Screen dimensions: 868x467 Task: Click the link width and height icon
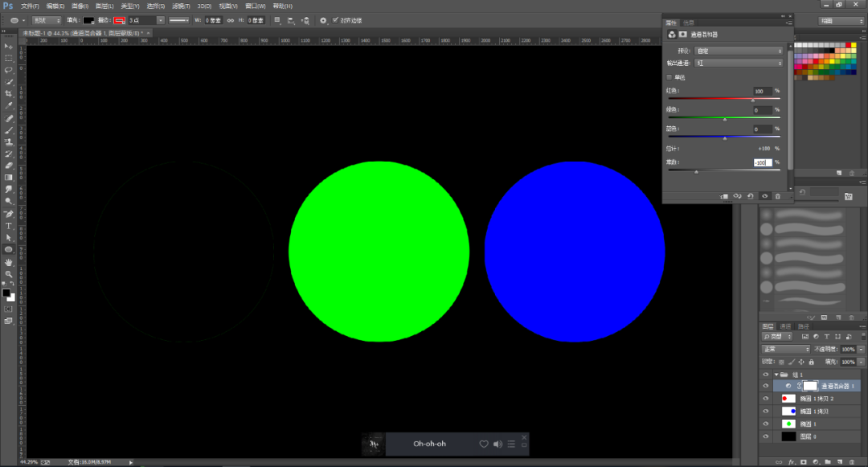[231, 20]
